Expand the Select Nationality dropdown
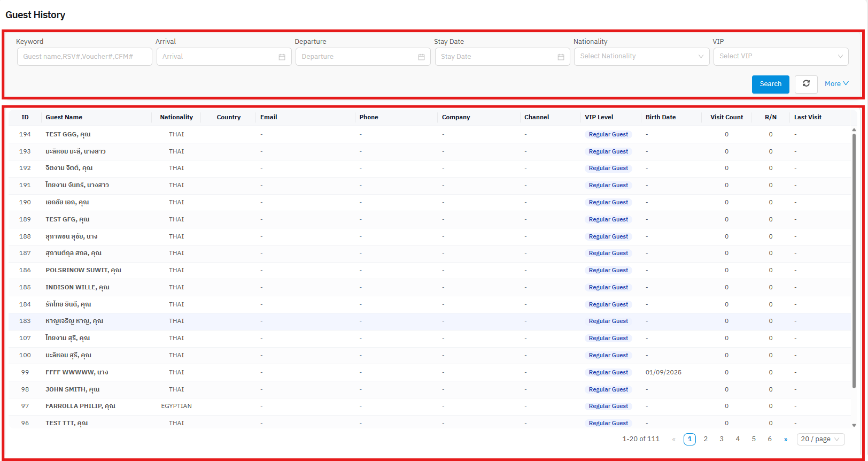Screen dimensions: 868x461 tap(641, 56)
